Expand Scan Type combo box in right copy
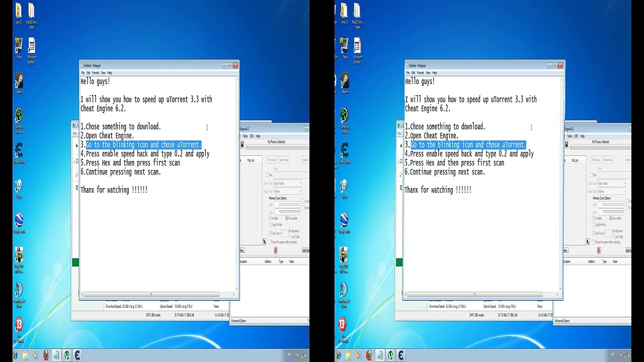644x362 pixels. click(x=611, y=184)
